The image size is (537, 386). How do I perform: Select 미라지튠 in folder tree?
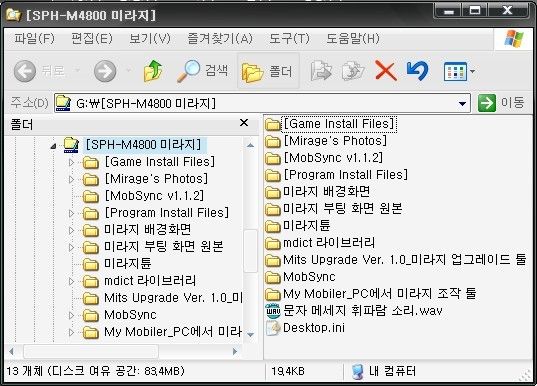128,264
